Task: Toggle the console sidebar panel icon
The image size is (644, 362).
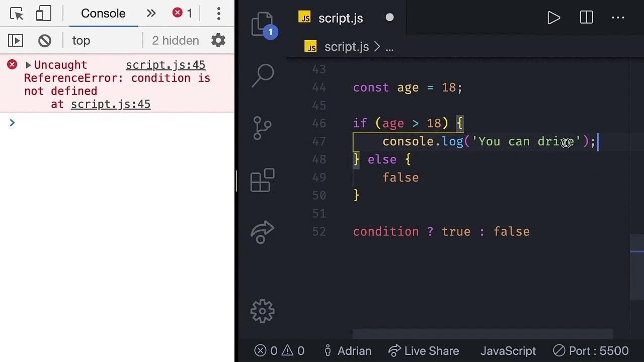Action: (16, 41)
